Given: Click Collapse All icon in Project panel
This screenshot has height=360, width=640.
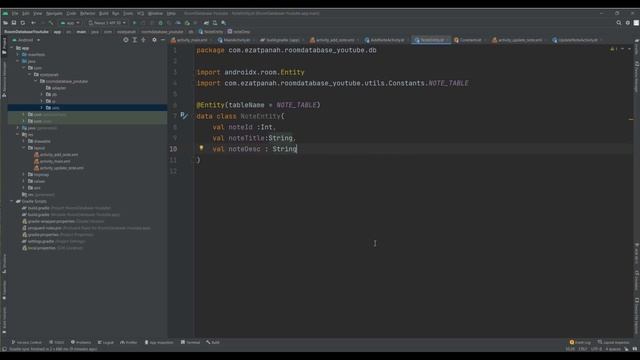Looking at the screenshot, I should 143,40.
